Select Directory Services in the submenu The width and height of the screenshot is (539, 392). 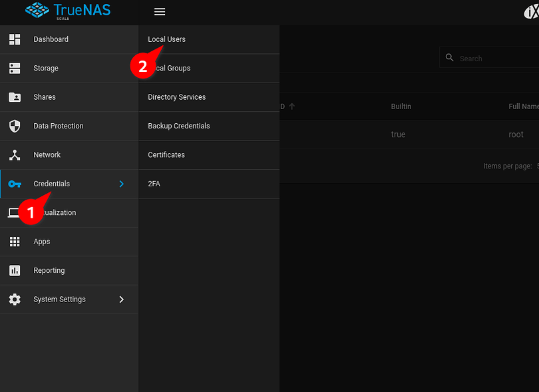click(x=176, y=97)
